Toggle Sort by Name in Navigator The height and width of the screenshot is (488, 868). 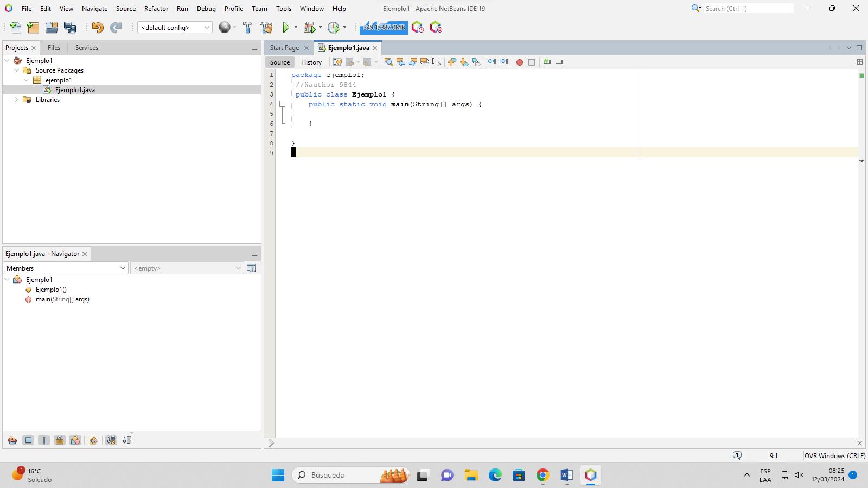[x=111, y=440]
